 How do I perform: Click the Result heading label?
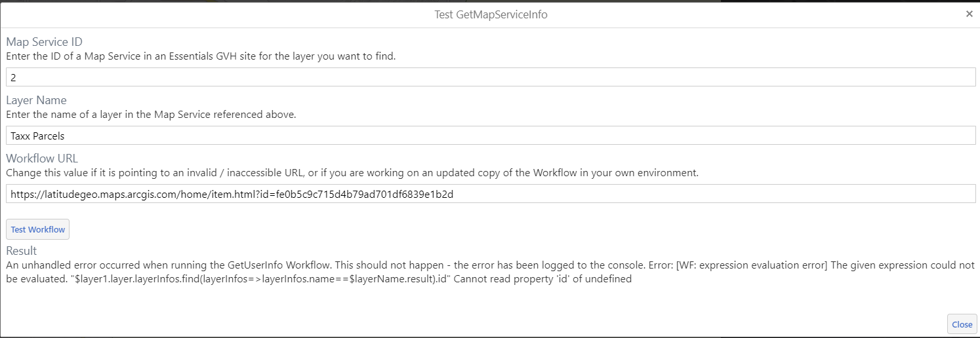22,251
